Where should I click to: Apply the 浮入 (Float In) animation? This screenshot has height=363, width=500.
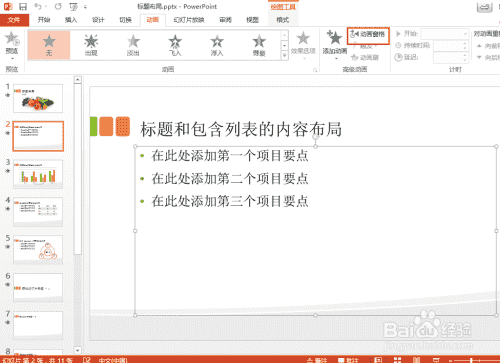click(217, 45)
